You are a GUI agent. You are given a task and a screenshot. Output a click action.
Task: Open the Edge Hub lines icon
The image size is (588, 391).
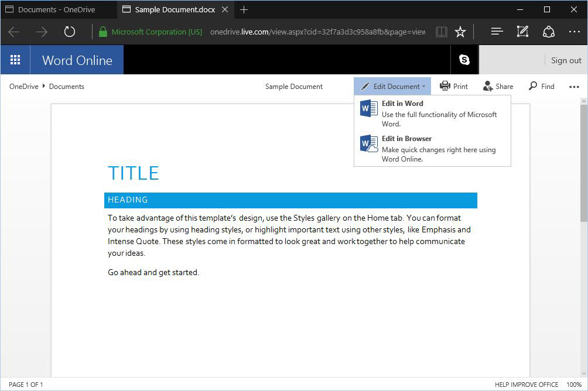point(497,32)
